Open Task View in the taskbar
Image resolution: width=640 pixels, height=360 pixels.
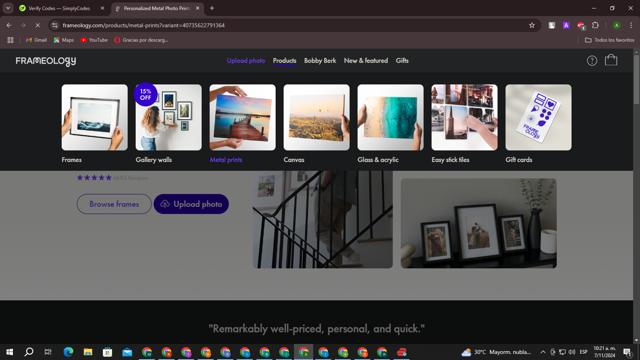(x=48, y=352)
